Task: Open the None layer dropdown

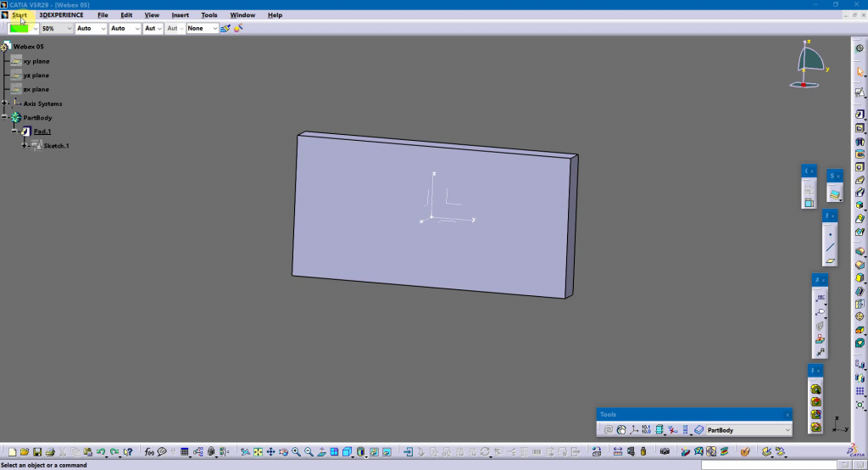Action: tap(214, 28)
